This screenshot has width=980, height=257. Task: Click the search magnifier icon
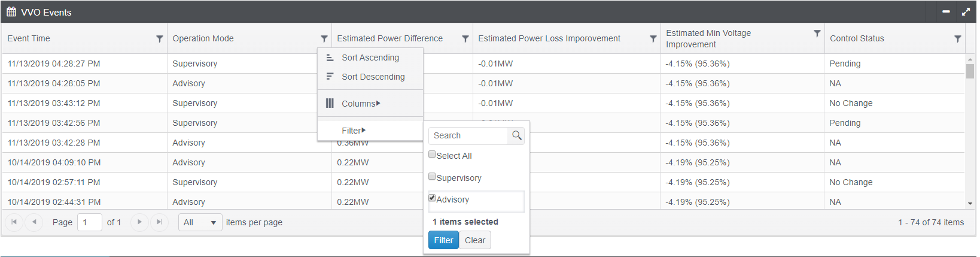click(517, 136)
